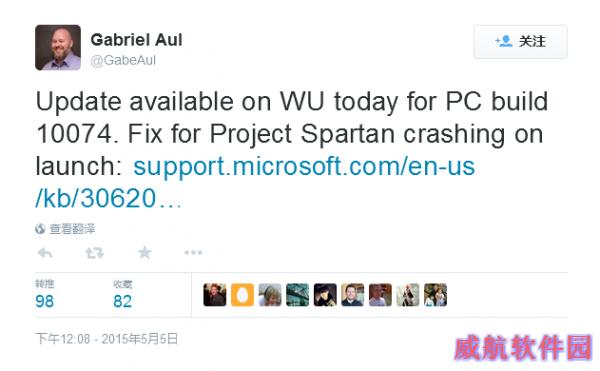Click the Gabriel Aul display name

point(136,40)
